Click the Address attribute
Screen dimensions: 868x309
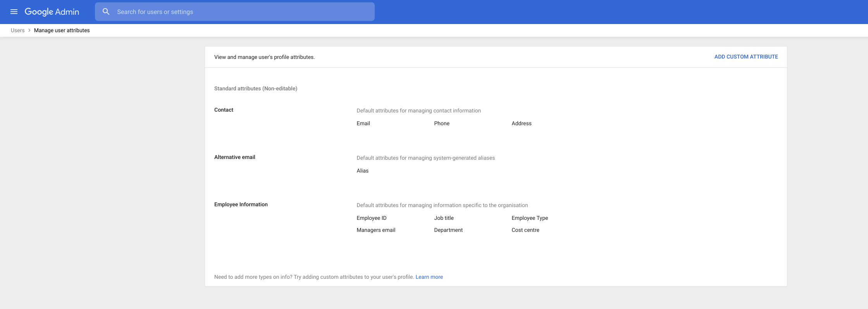[521, 123]
